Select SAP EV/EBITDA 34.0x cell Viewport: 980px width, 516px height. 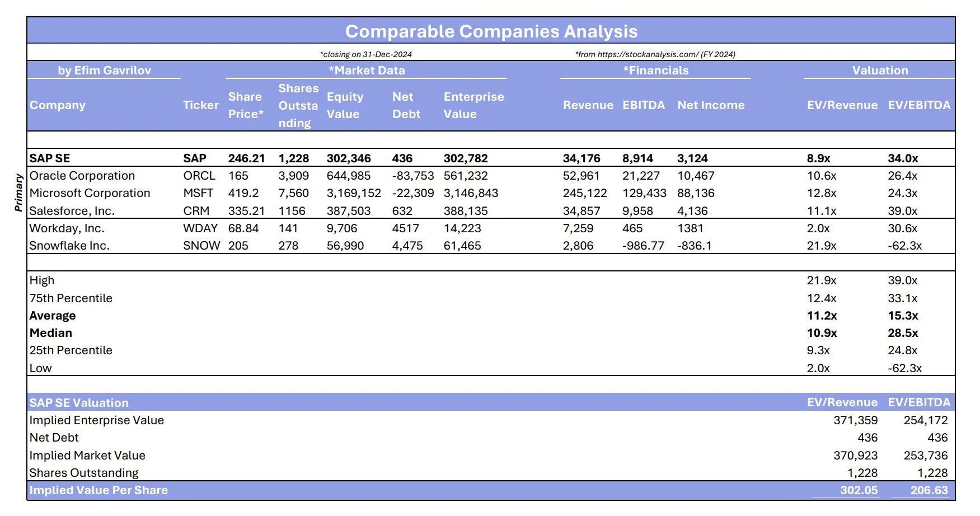click(903, 158)
